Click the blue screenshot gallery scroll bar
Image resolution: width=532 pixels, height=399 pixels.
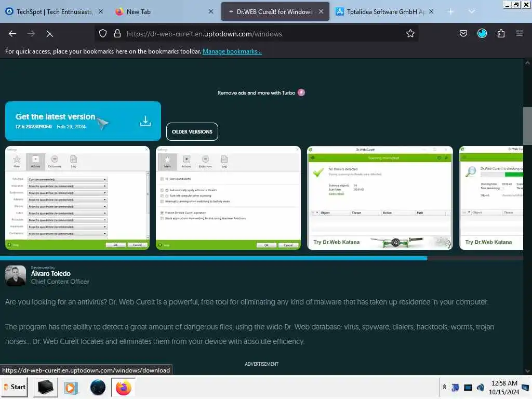point(214,258)
